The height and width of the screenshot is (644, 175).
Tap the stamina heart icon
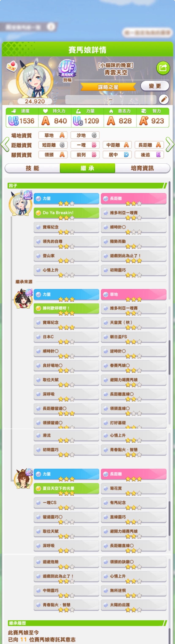(45, 111)
